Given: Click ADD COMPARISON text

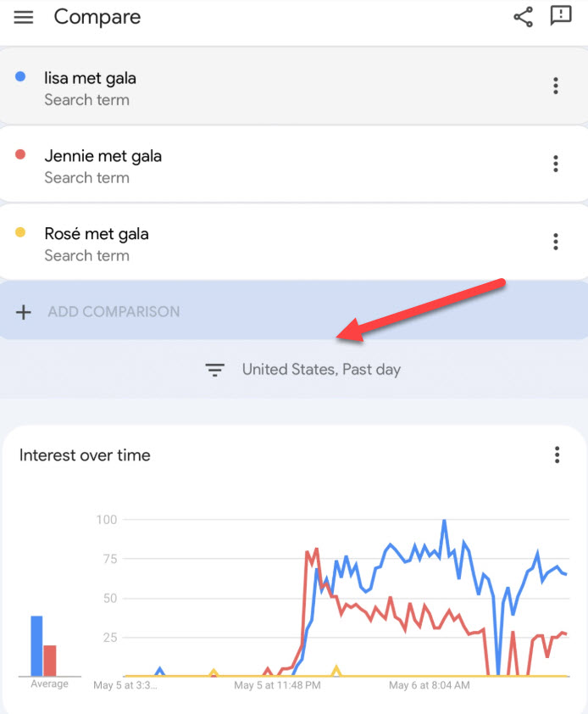Looking at the screenshot, I should tap(114, 312).
